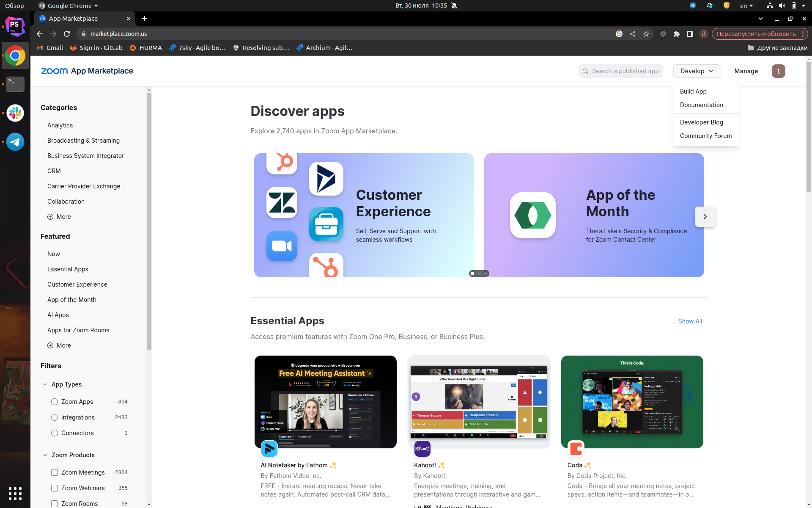Image resolution: width=812 pixels, height=508 pixels.
Task: Open Telegram from the dock
Action: point(15,142)
